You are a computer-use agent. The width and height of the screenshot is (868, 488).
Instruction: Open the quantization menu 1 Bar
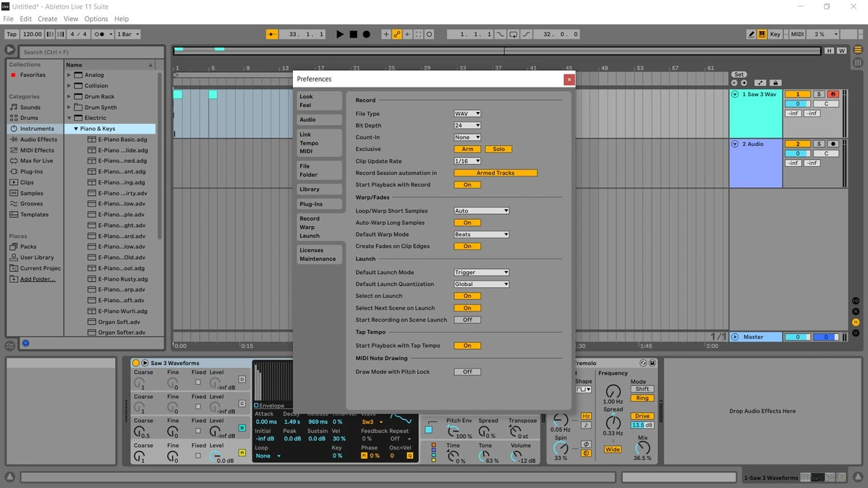[x=128, y=34]
